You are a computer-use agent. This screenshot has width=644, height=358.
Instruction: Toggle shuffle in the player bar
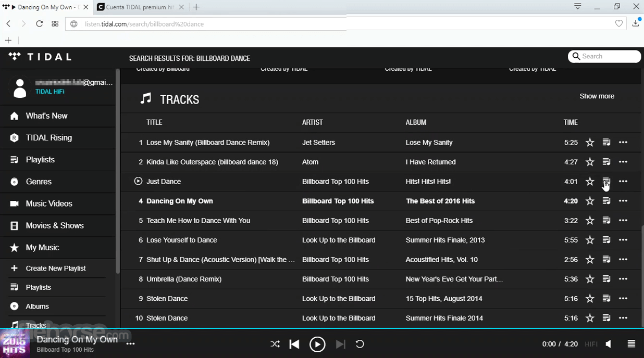(275, 344)
